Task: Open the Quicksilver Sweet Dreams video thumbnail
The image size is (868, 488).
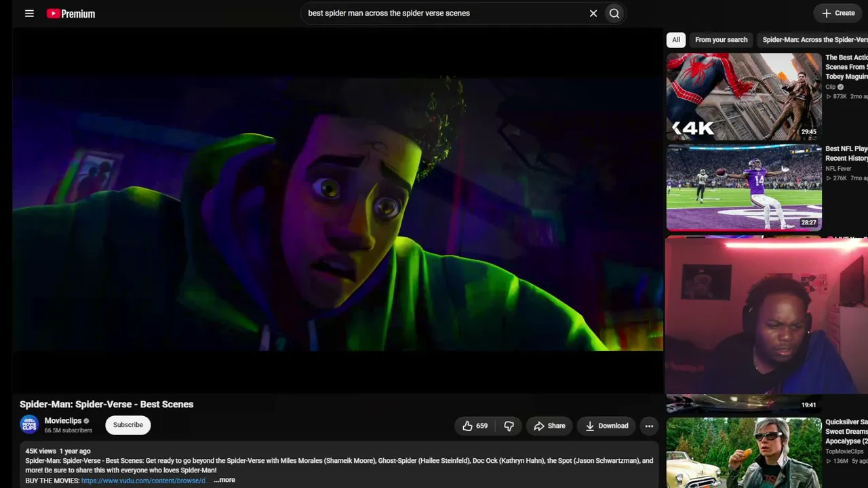Action: [744, 453]
